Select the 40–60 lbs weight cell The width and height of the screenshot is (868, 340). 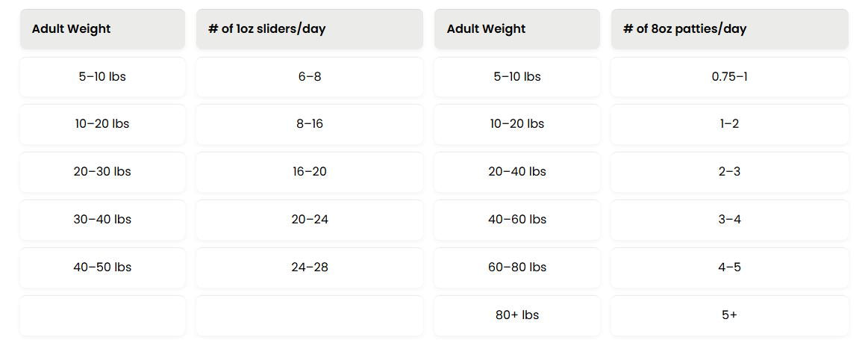(x=517, y=220)
